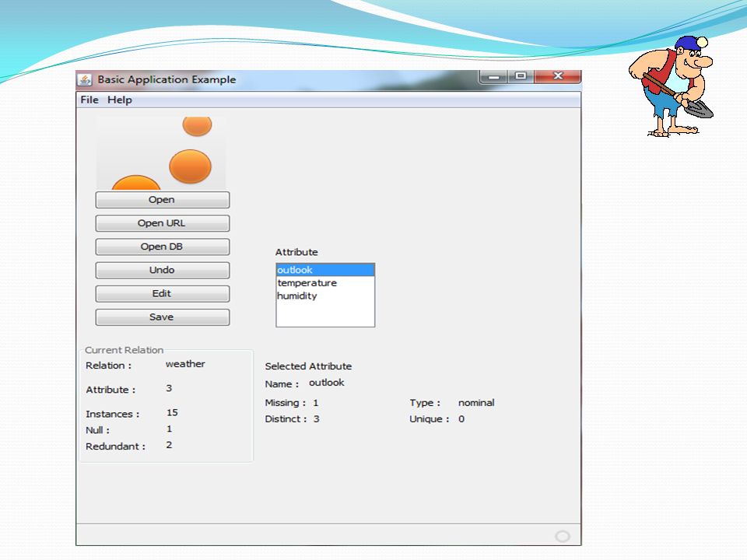This screenshot has width=747, height=560.
Task: Click the Java icon in the title bar
Action: point(86,79)
